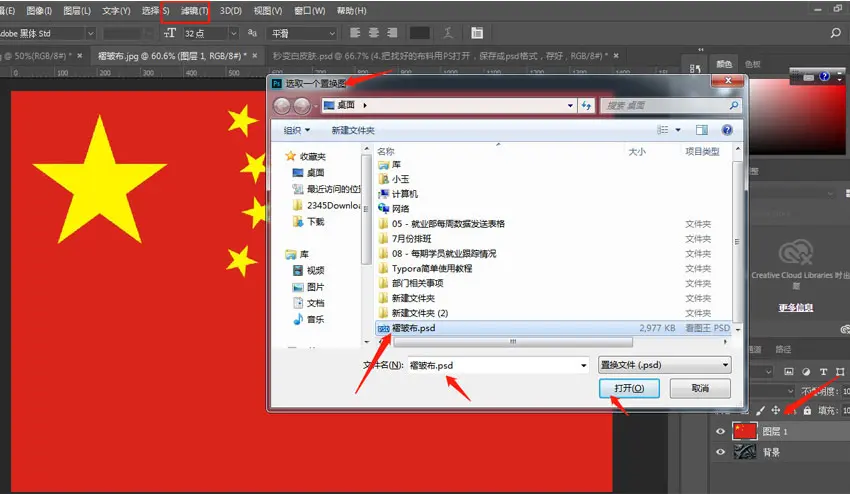Select the 网络 item in file list
Viewport: 850px width, 494px height.
point(400,209)
